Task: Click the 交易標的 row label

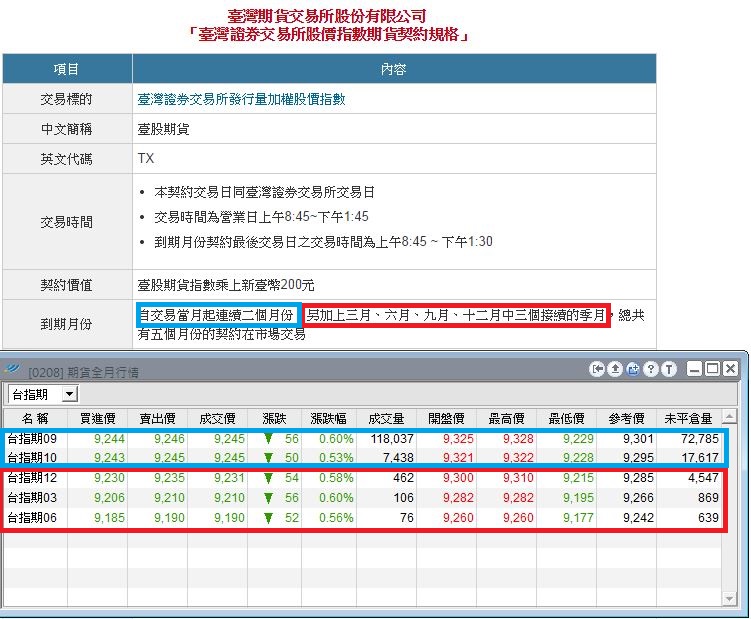Action: point(66,99)
